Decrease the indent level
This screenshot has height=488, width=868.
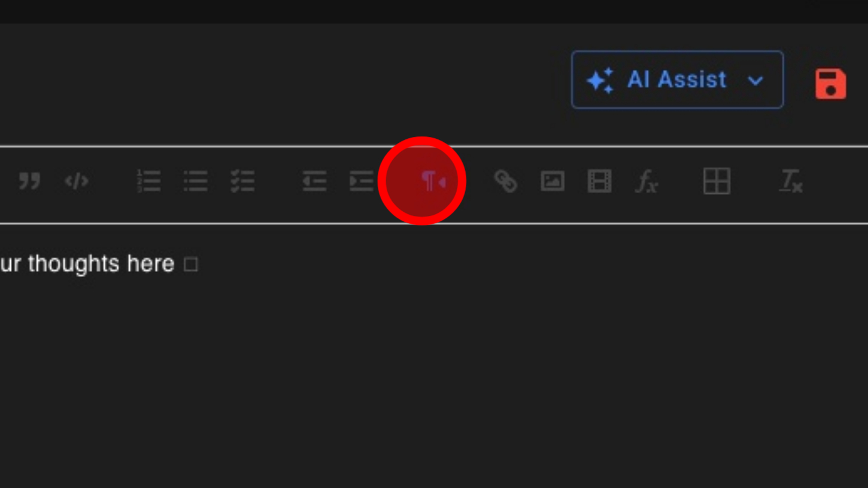pyautogui.click(x=314, y=181)
